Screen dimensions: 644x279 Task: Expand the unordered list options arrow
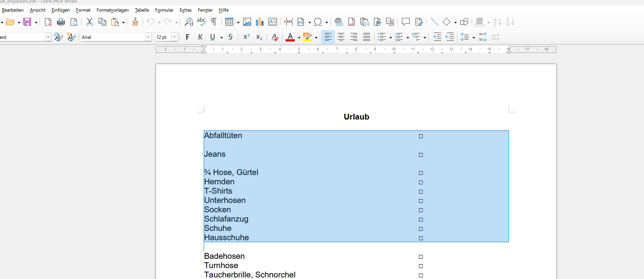(391, 38)
